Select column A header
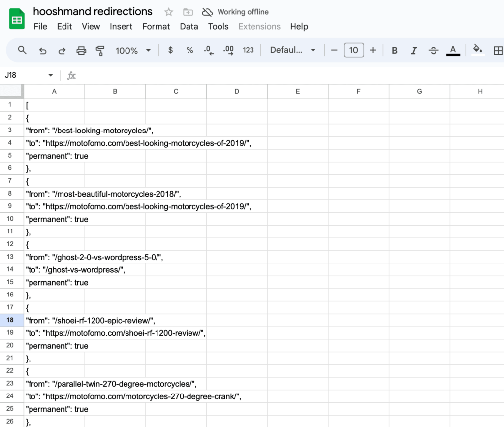The width and height of the screenshot is (504, 427). pos(54,91)
